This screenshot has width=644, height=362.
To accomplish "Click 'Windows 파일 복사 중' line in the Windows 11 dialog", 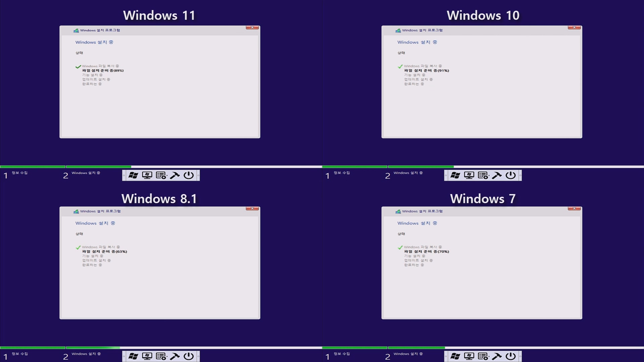I will [x=101, y=66].
